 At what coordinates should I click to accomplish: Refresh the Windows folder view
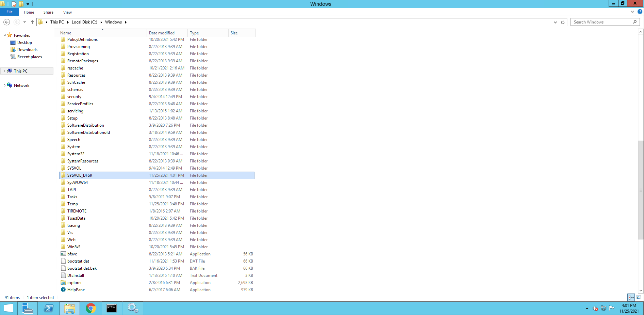pyautogui.click(x=563, y=22)
